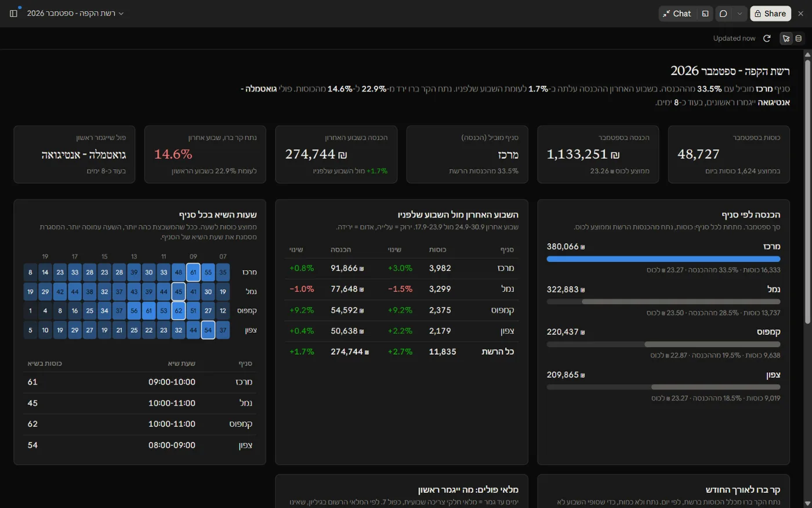Click the picture-in-picture layout icon
This screenshot has height=508, width=812.
705,13
